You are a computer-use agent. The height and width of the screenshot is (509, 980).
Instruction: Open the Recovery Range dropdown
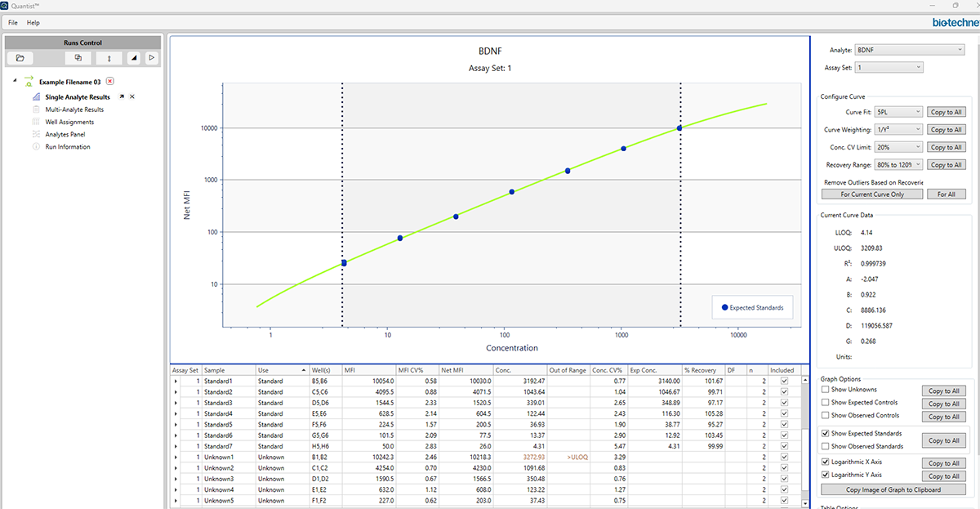(898, 165)
